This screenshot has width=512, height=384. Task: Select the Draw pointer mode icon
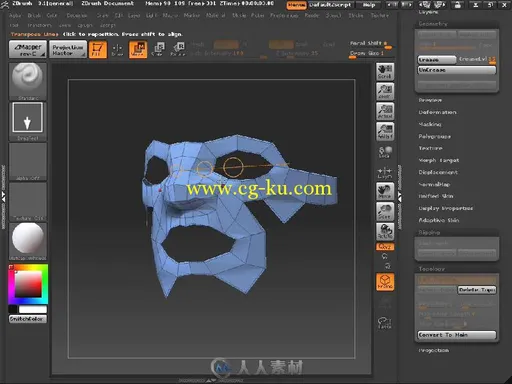pyautogui.click(x=117, y=49)
